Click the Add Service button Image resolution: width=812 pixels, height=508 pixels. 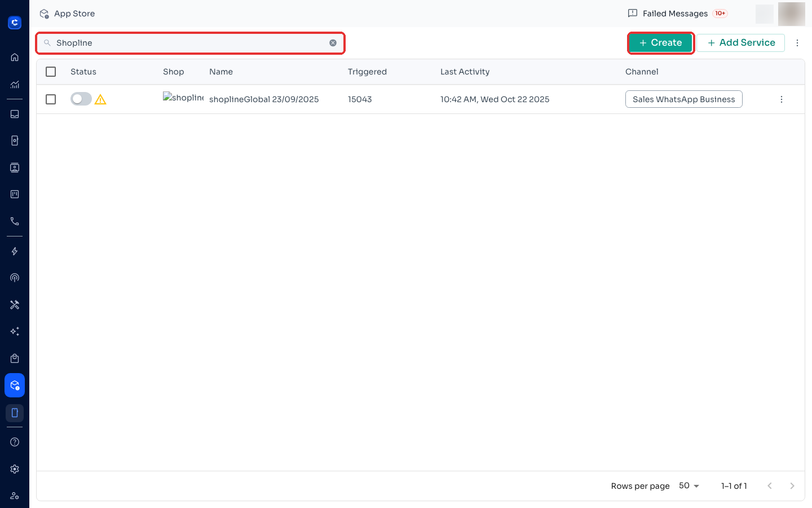coord(741,43)
